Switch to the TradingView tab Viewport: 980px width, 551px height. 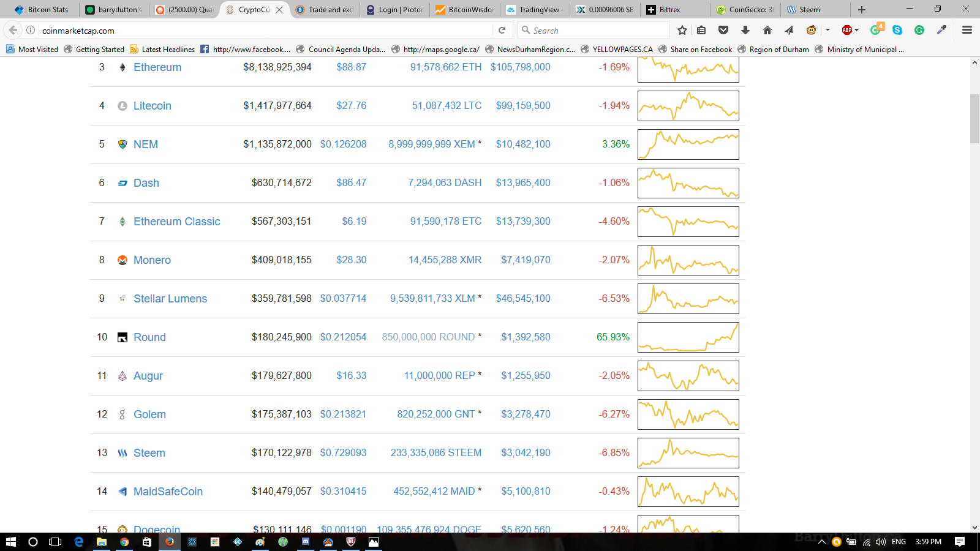point(535,10)
